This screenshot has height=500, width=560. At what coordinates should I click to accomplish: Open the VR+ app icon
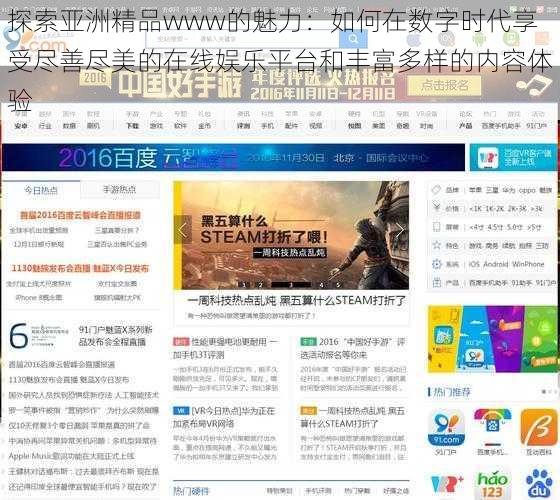tap(446, 485)
